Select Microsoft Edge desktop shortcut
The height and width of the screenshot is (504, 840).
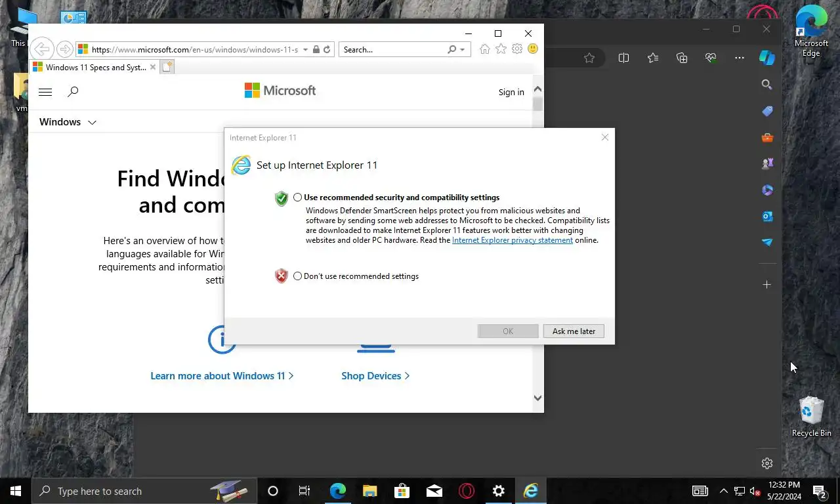[811, 31]
